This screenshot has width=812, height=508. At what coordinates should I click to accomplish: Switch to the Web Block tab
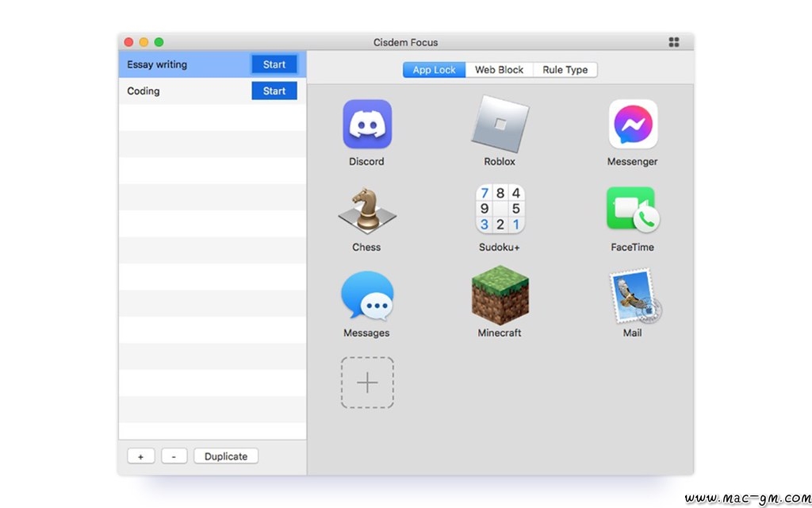click(500, 70)
